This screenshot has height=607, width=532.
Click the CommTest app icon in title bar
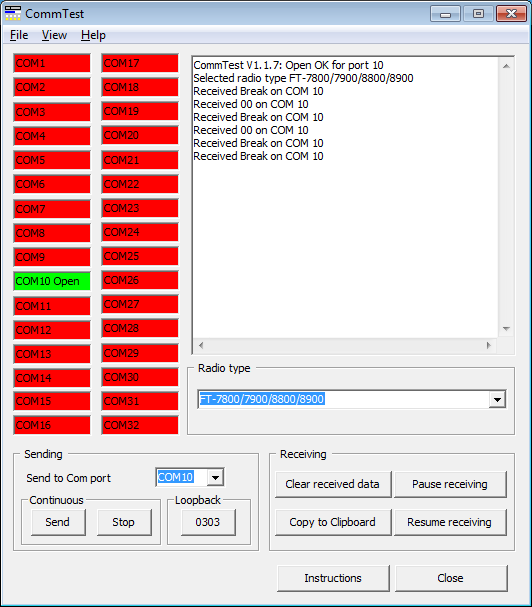(13, 14)
